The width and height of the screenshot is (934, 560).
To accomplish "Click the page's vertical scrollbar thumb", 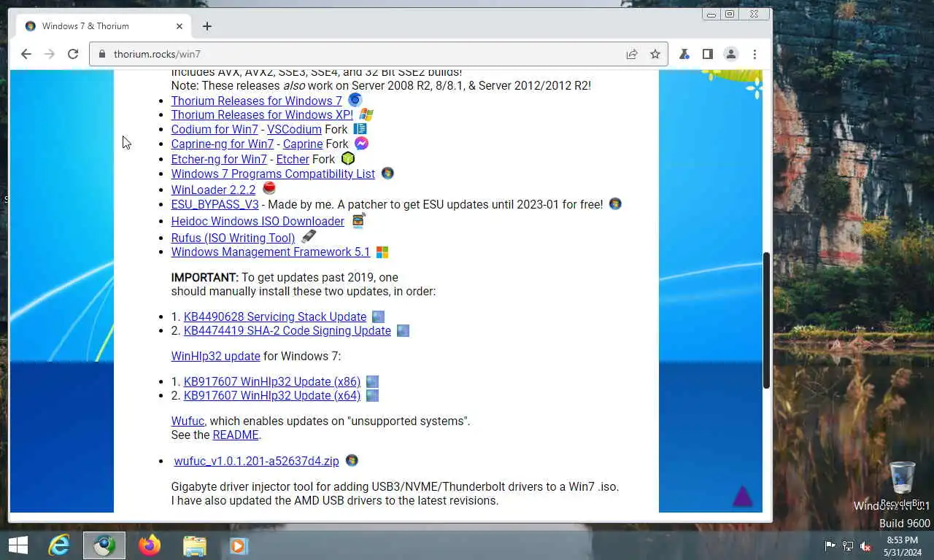I will (766, 320).
